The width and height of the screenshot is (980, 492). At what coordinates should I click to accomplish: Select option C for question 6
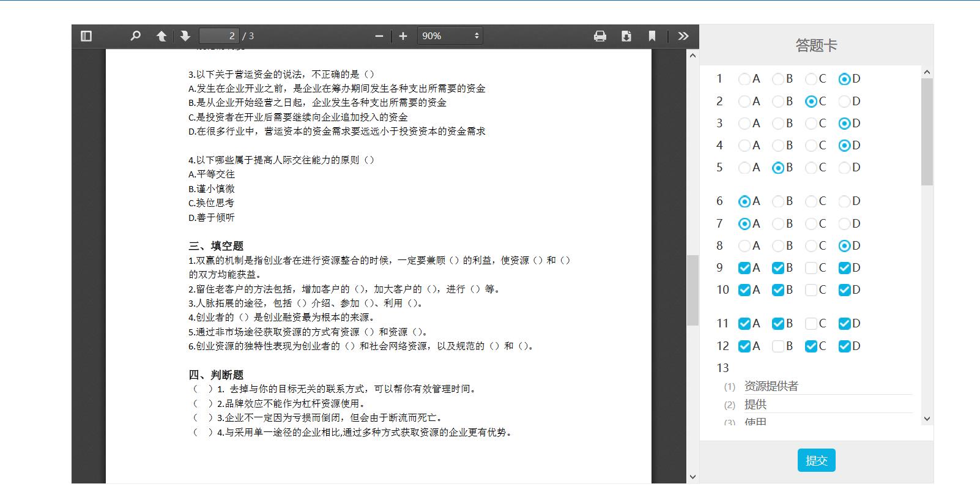pyautogui.click(x=811, y=201)
